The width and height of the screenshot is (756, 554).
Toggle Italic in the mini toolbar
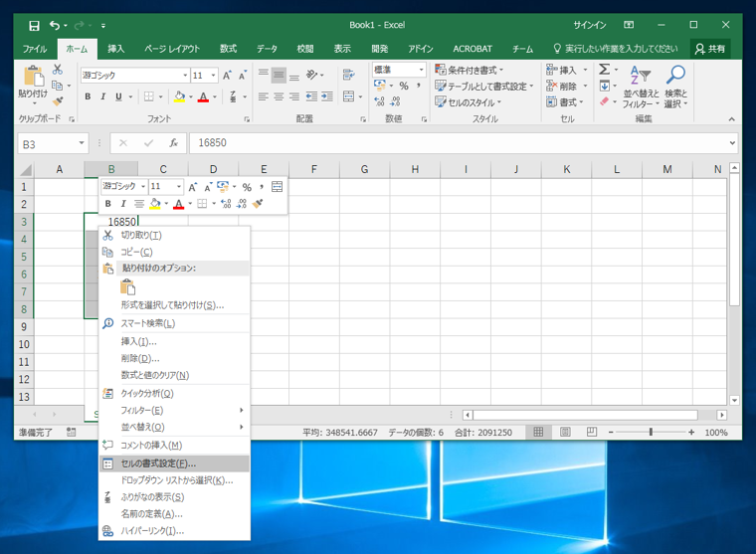click(x=123, y=204)
